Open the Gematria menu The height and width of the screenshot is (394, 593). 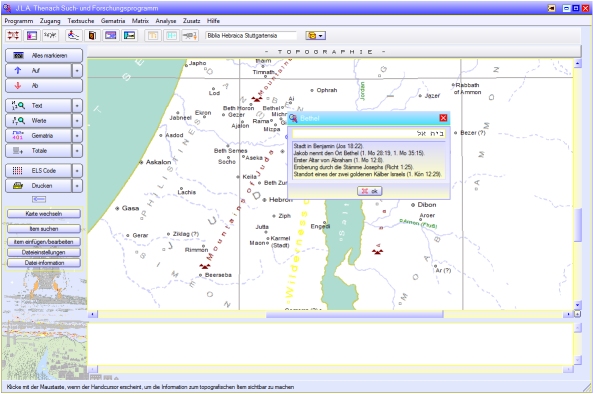click(113, 21)
